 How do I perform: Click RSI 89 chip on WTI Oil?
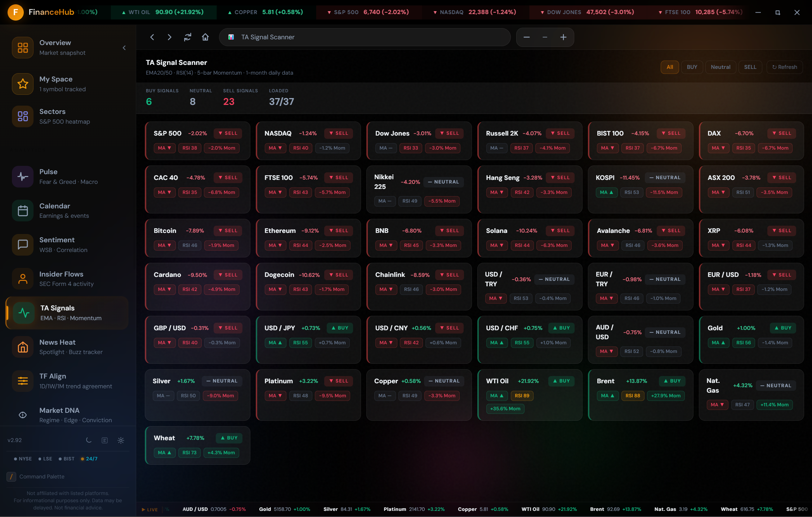point(522,396)
